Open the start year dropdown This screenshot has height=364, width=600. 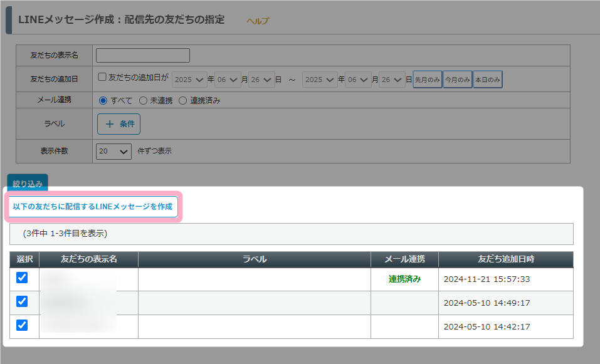tap(189, 80)
